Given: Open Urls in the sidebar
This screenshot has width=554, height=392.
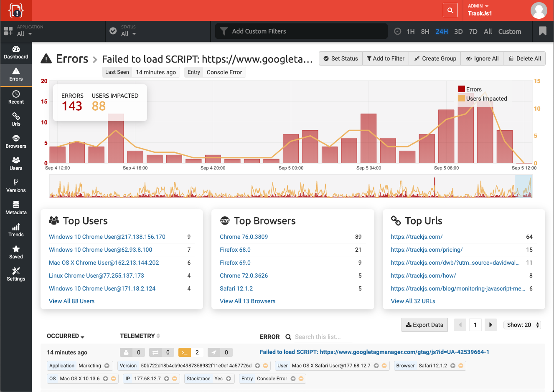Looking at the screenshot, I should point(16,119).
